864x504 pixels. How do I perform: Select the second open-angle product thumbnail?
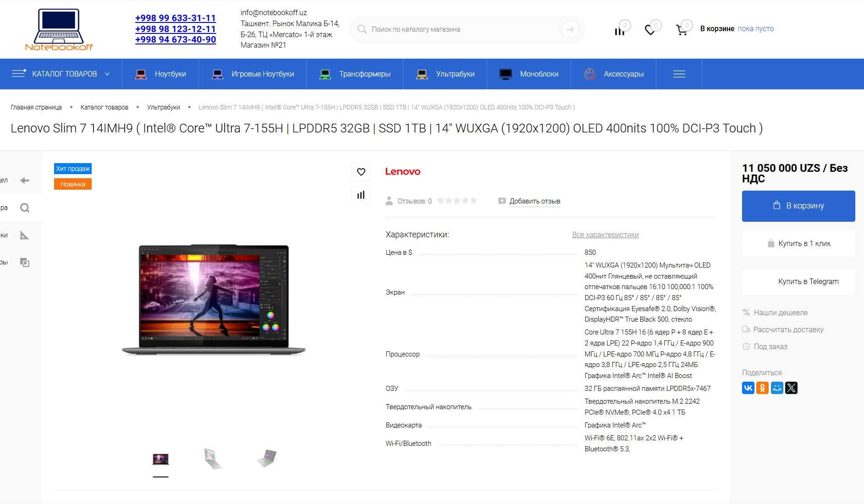pos(213,459)
